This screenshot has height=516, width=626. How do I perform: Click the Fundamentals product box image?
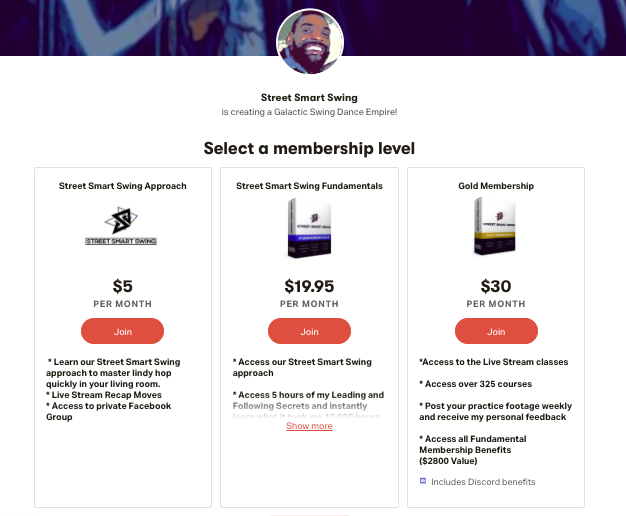pyautogui.click(x=309, y=229)
